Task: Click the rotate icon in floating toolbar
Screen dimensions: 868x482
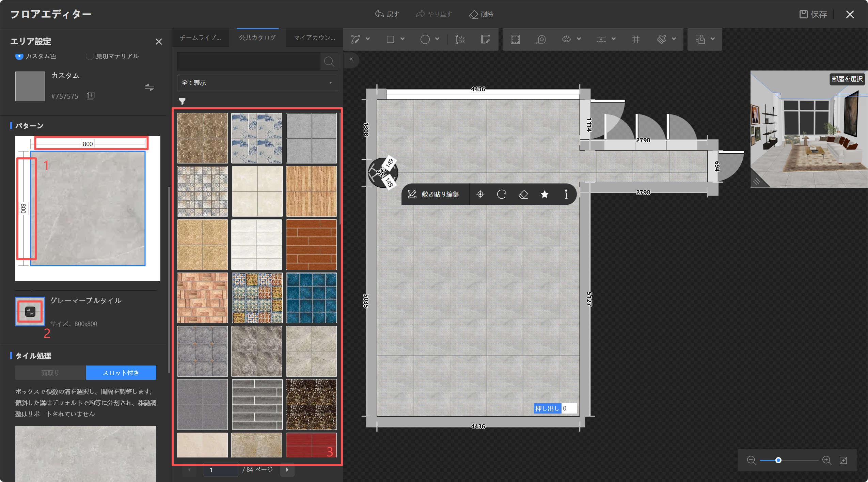Action: pos(502,194)
